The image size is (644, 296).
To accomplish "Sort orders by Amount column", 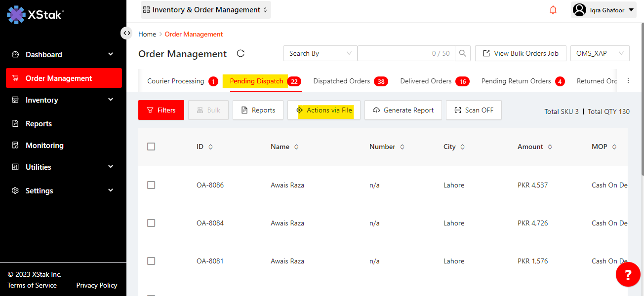I will pos(550,147).
